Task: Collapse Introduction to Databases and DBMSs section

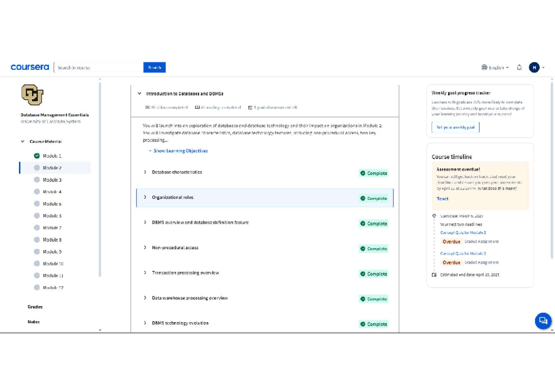Action: (x=139, y=93)
